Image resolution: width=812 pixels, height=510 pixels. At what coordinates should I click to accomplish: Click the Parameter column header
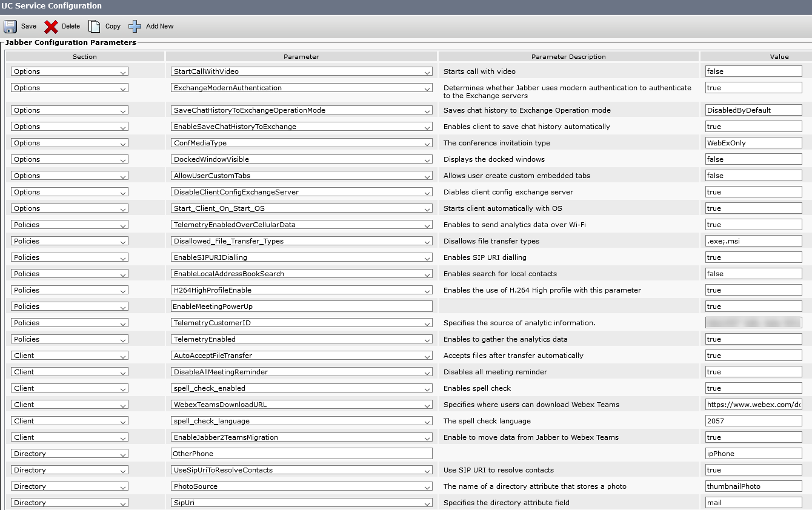(x=301, y=56)
